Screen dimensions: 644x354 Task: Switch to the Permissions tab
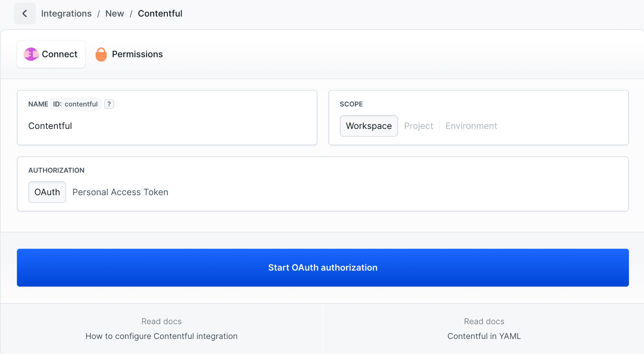click(x=129, y=54)
